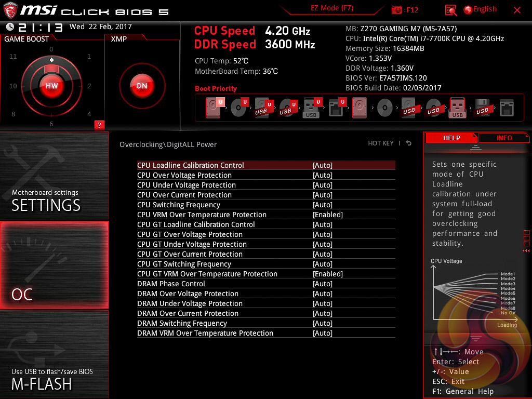Click the English language label
This screenshot has height=399, width=532.
coord(485,9)
